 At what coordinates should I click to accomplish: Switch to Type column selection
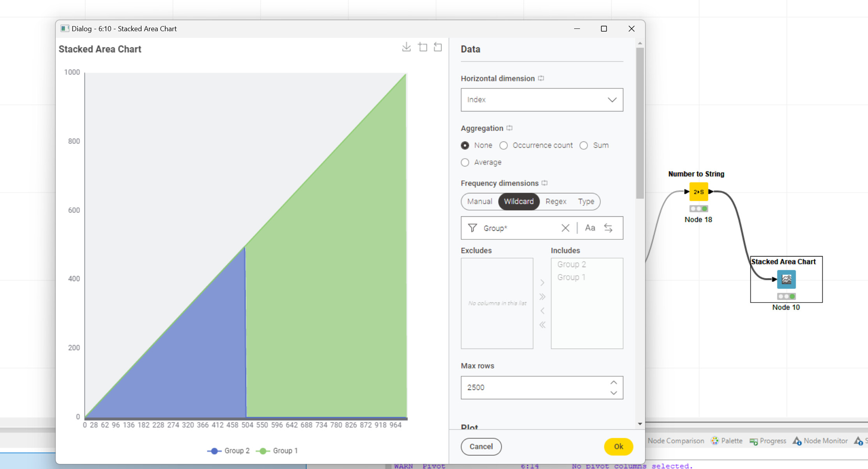586,202
